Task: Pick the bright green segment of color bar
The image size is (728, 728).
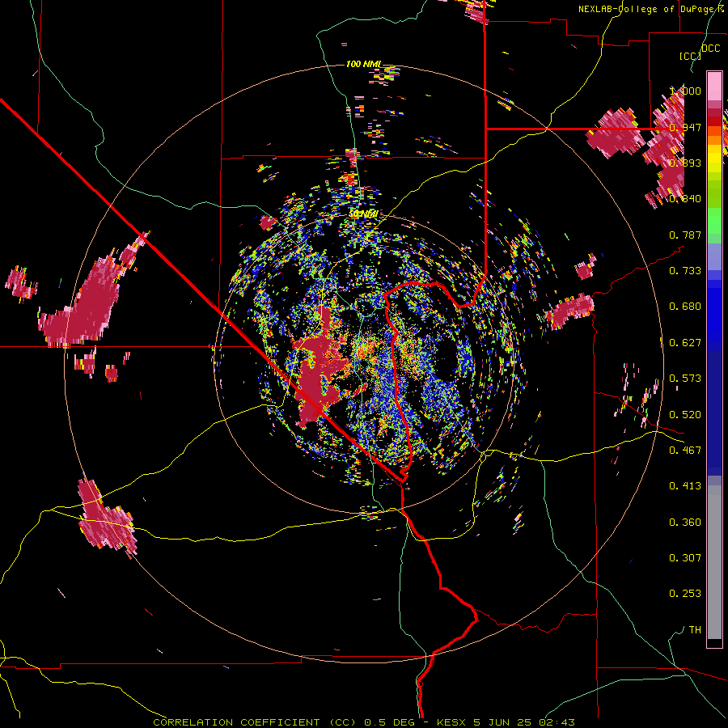Action: pos(714,221)
